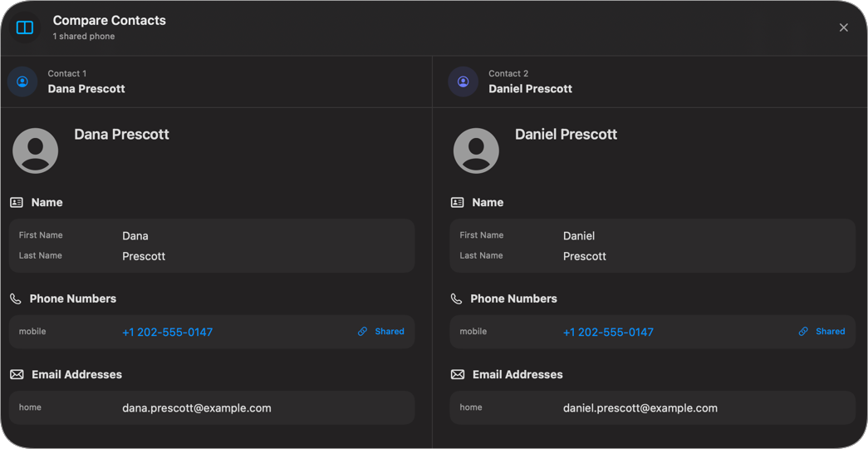Click the large Dana Prescott title
This screenshot has height=449, width=868.
pyautogui.click(x=122, y=134)
